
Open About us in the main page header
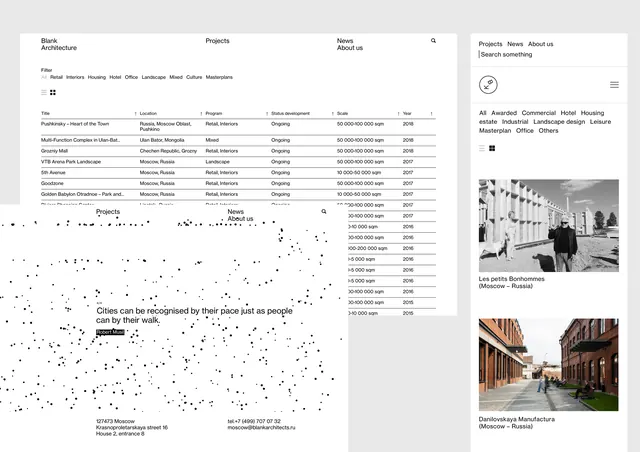click(x=350, y=48)
